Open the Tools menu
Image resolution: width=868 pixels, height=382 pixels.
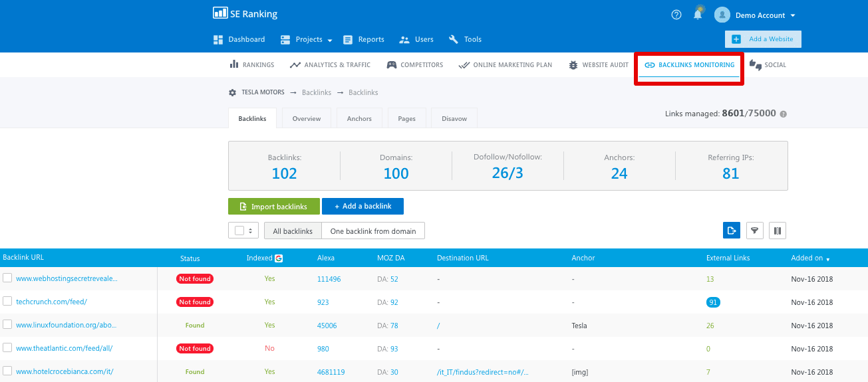pos(465,39)
